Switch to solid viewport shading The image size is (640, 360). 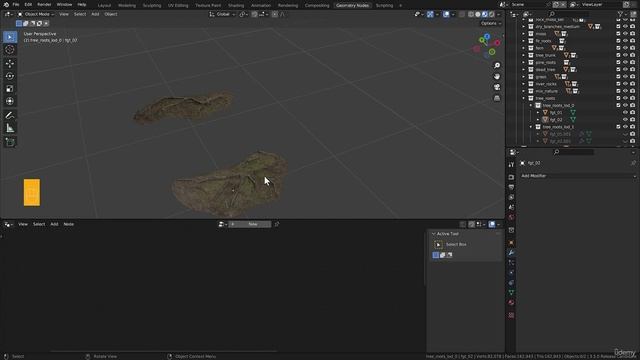pos(478,14)
